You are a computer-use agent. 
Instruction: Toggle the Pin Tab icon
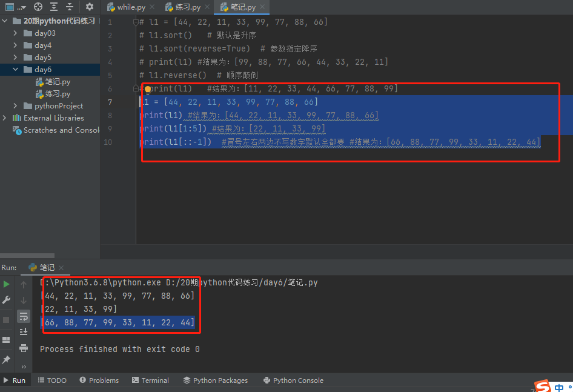click(x=6, y=360)
